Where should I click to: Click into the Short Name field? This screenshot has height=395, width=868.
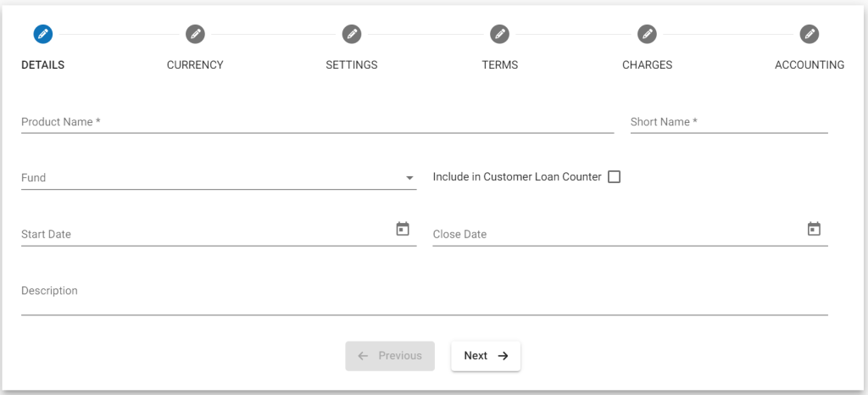(x=728, y=122)
